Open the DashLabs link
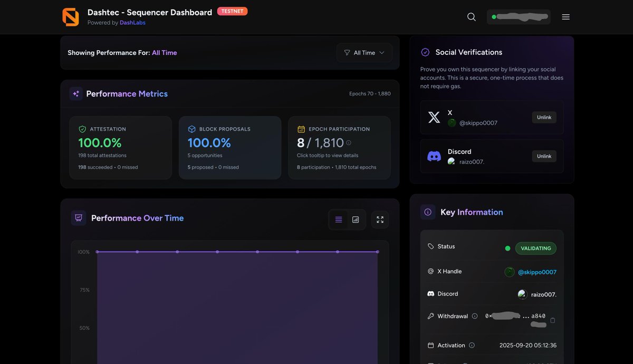 pos(132,23)
